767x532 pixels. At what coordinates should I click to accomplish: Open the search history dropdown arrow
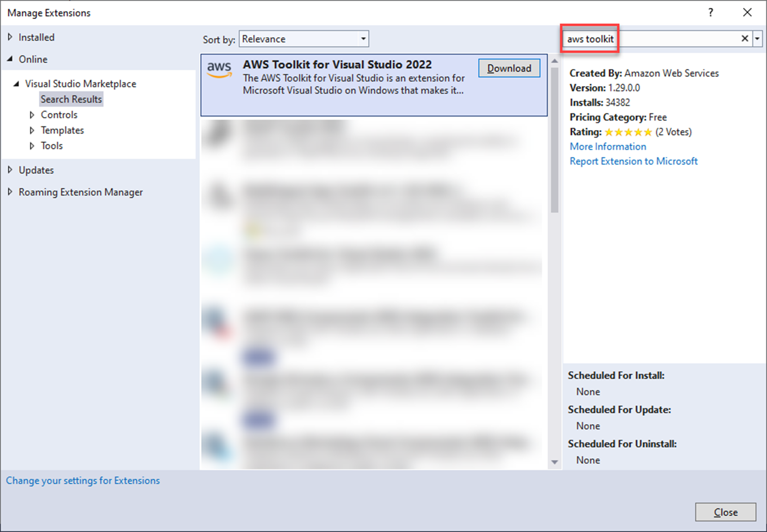[x=757, y=39]
